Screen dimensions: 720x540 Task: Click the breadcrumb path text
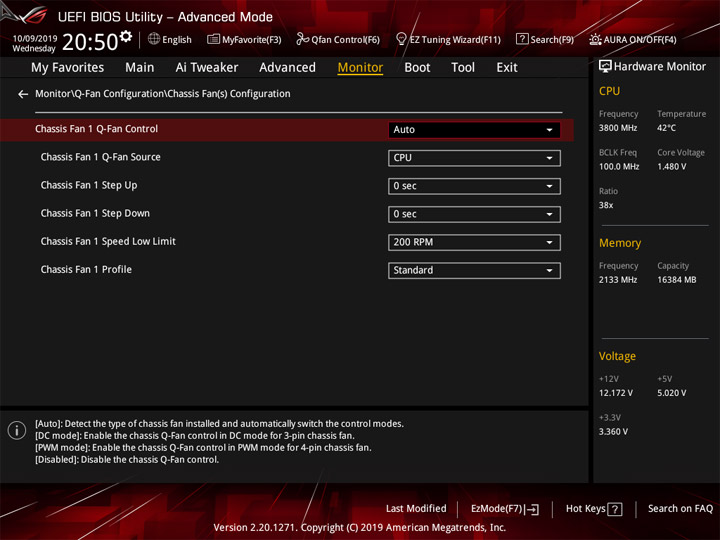click(x=163, y=94)
